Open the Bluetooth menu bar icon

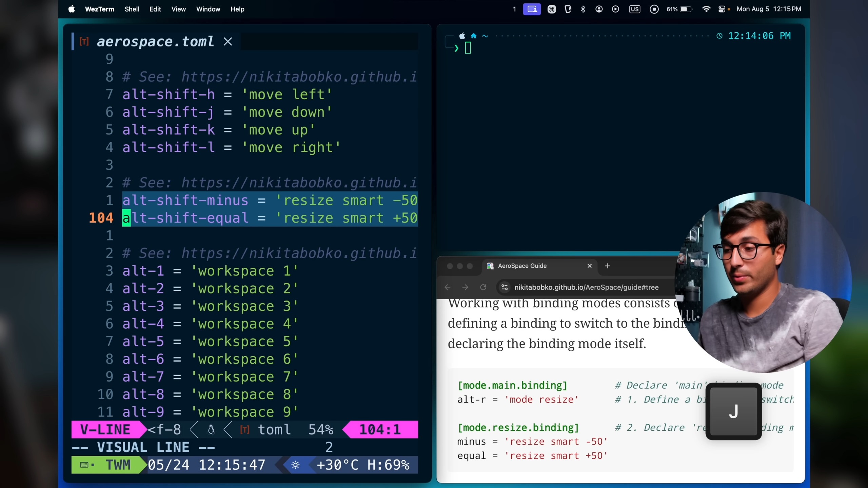pos(583,9)
